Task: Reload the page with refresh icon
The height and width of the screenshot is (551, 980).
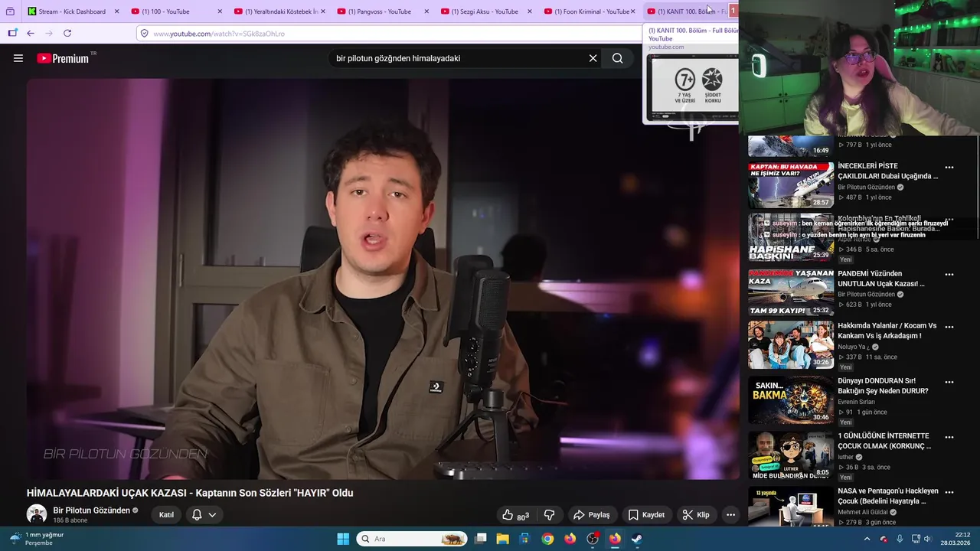Action: click(67, 33)
